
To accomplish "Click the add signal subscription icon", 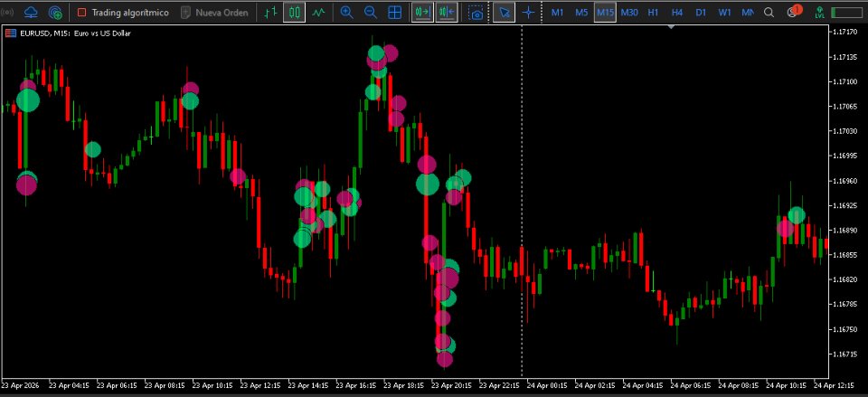I will (55, 12).
